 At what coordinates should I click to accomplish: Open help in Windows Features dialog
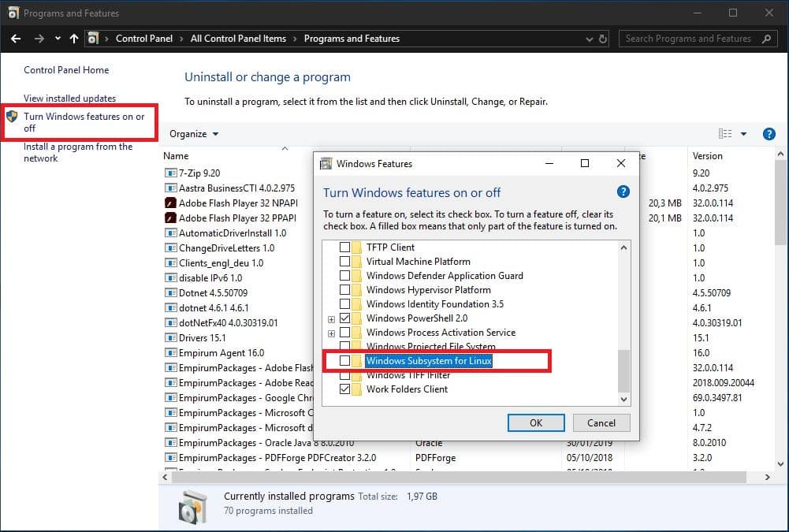[x=623, y=192]
